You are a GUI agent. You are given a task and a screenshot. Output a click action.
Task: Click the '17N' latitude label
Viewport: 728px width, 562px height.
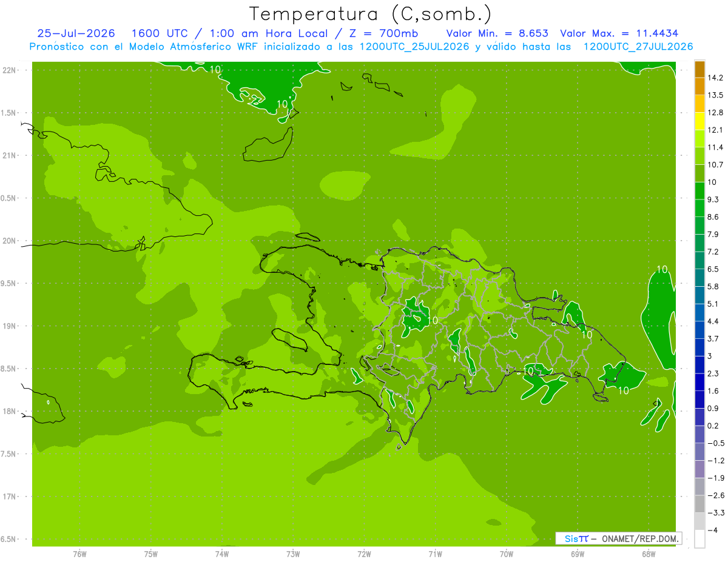pyautogui.click(x=10, y=497)
